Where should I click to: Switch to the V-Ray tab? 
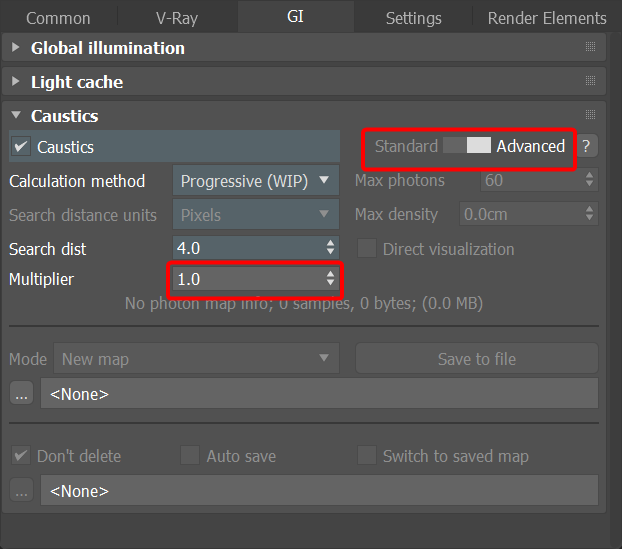tap(177, 18)
